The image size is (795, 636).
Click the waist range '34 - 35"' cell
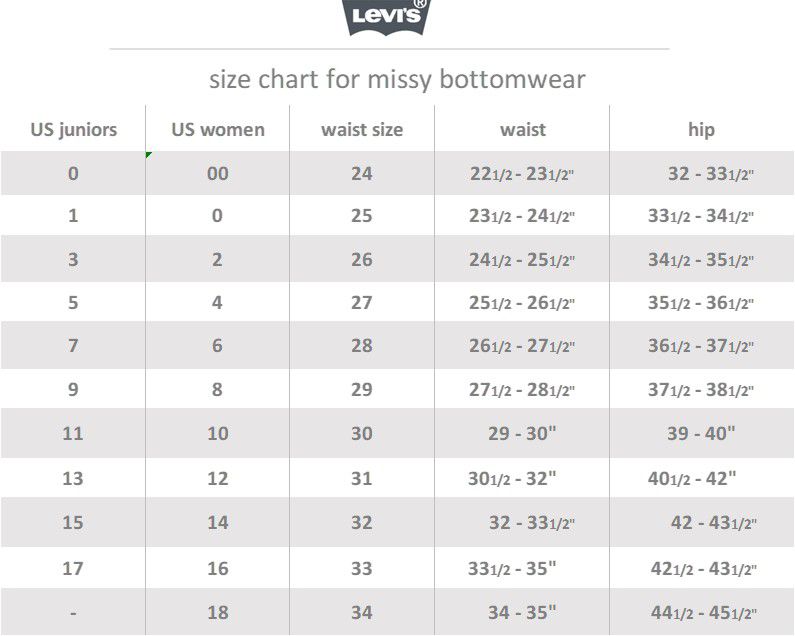523,612
